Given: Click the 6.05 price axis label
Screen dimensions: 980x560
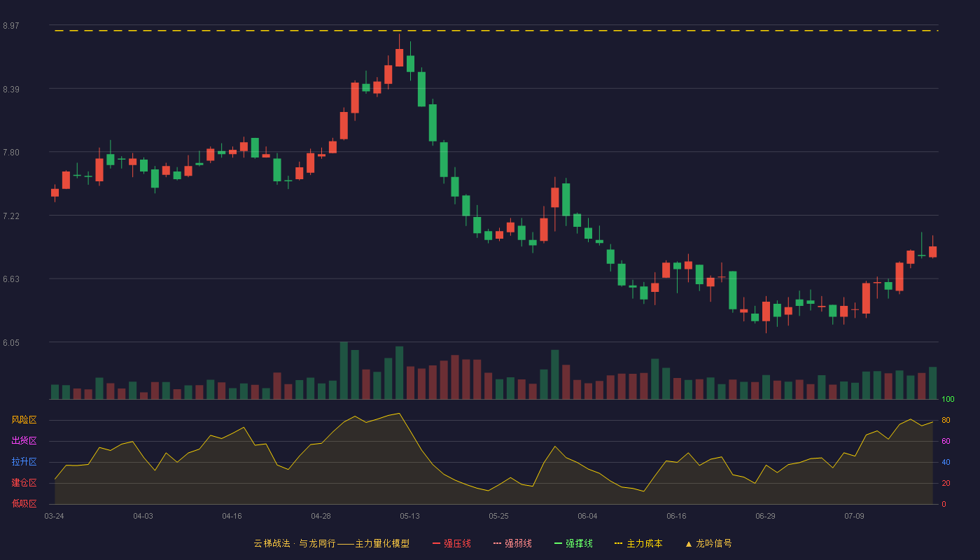Looking at the screenshot, I should tap(10, 343).
